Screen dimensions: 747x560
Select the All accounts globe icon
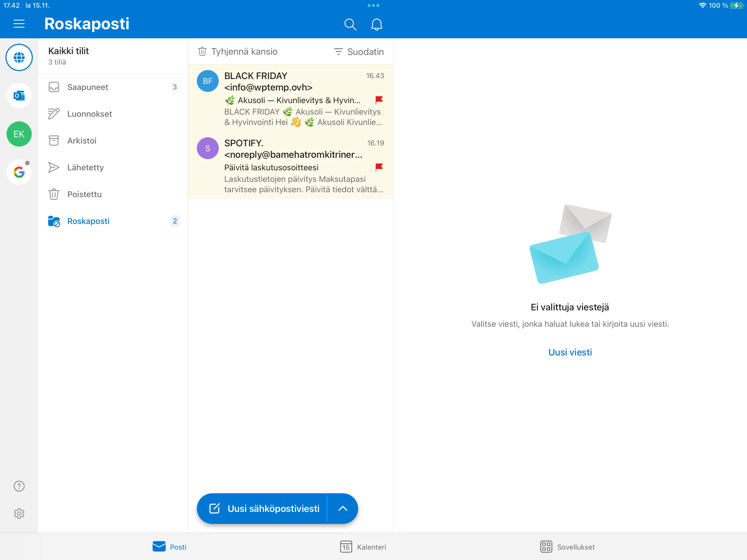click(x=19, y=57)
